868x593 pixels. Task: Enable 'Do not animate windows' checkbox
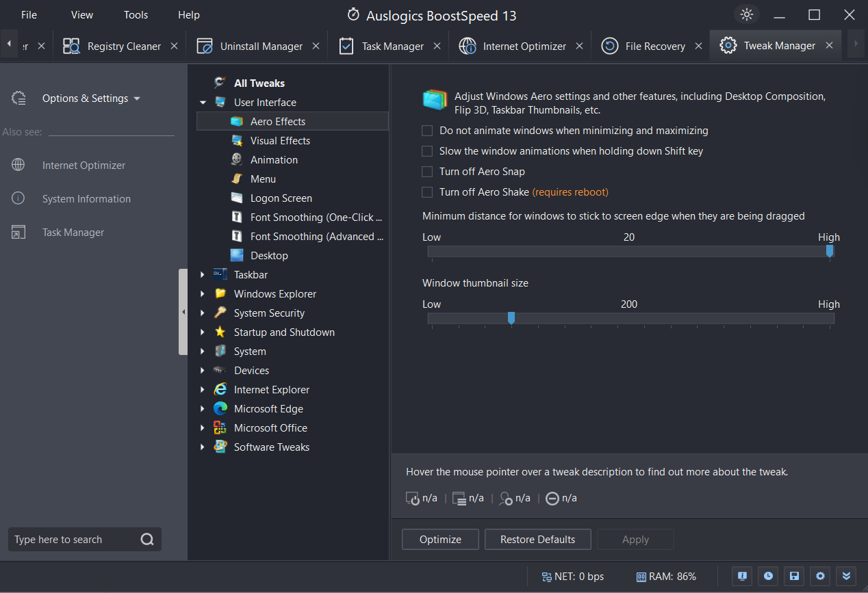pyautogui.click(x=427, y=131)
